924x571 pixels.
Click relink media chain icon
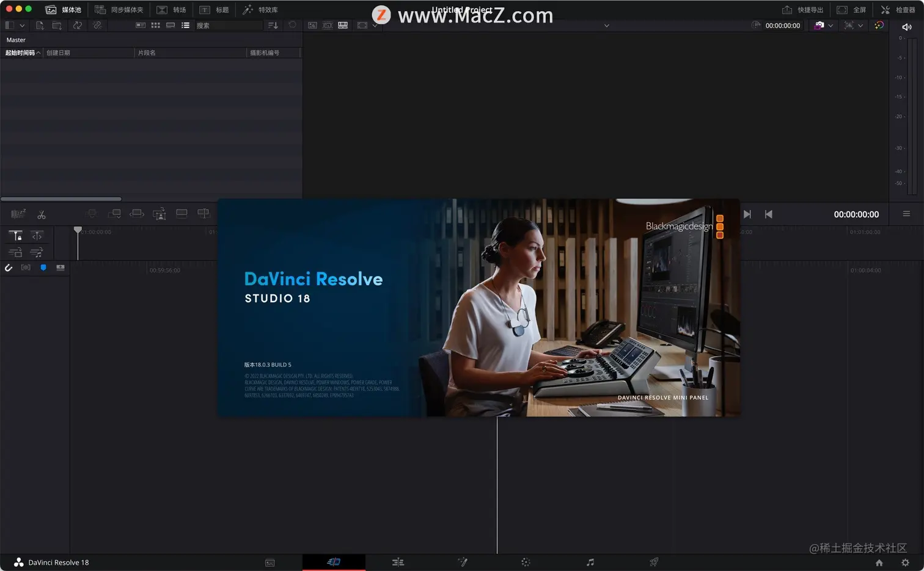(x=97, y=25)
